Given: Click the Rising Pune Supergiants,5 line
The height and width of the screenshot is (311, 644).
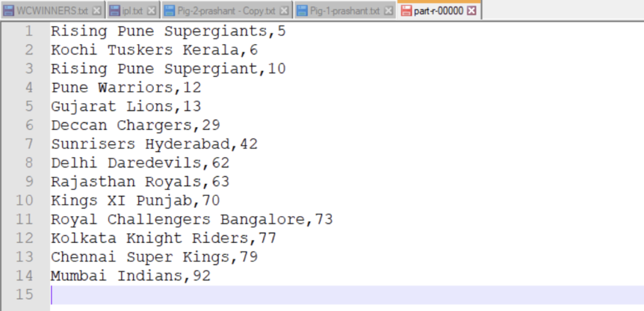Looking at the screenshot, I should click(x=168, y=31).
